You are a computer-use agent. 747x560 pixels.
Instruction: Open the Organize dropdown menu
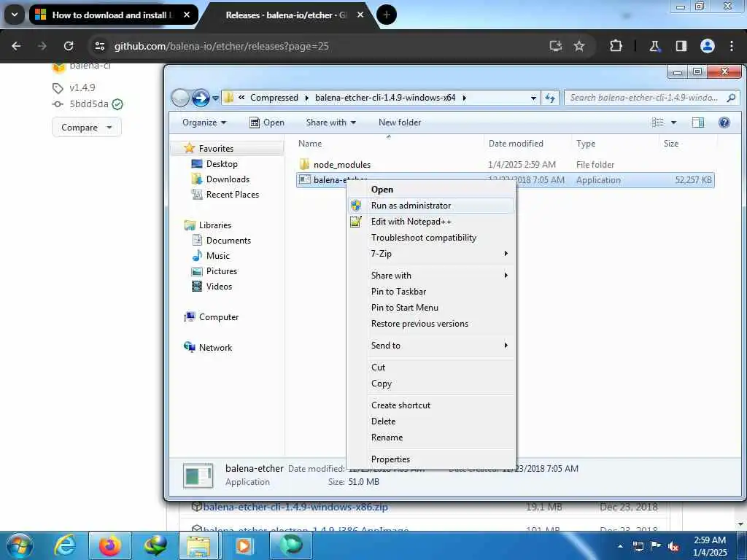click(204, 122)
